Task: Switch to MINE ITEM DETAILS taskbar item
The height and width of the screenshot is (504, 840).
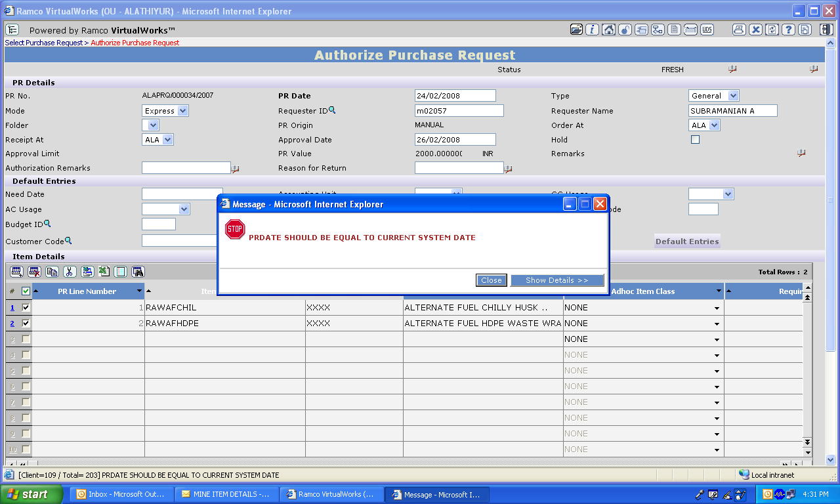Action: [227, 494]
